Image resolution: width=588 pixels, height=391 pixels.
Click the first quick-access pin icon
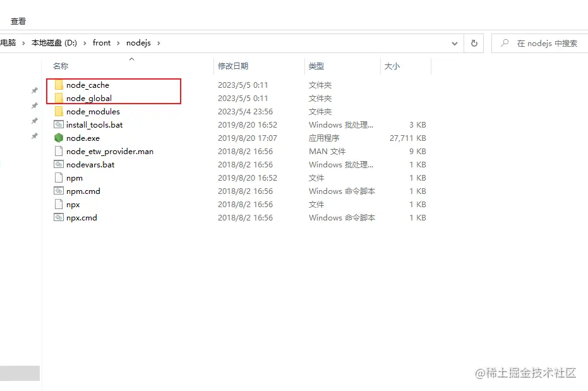click(35, 90)
